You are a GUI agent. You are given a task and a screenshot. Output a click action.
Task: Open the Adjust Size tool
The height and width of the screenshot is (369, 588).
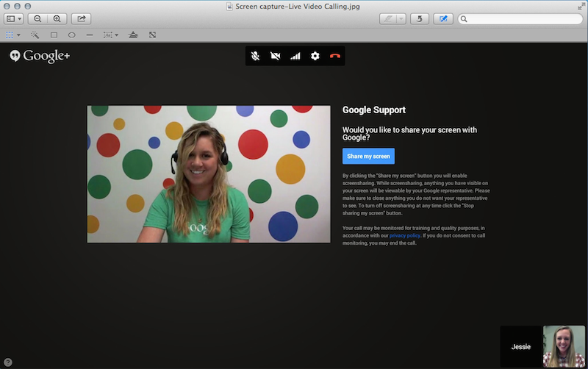[152, 35]
